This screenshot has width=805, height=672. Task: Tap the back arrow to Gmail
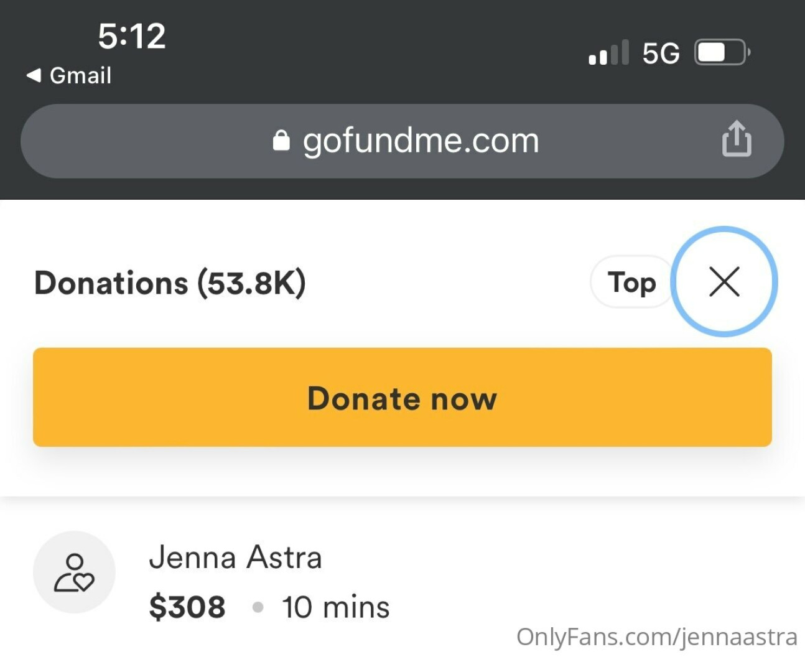click(x=34, y=75)
